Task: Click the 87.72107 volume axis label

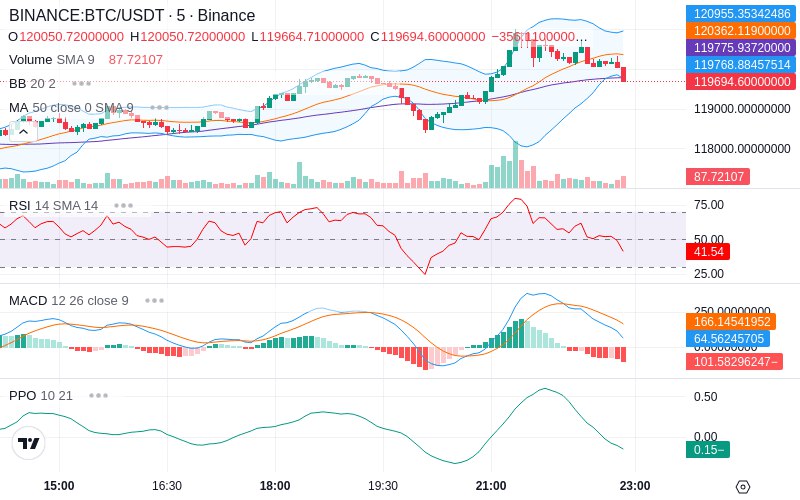Action: pyautogui.click(x=718, y=177)
